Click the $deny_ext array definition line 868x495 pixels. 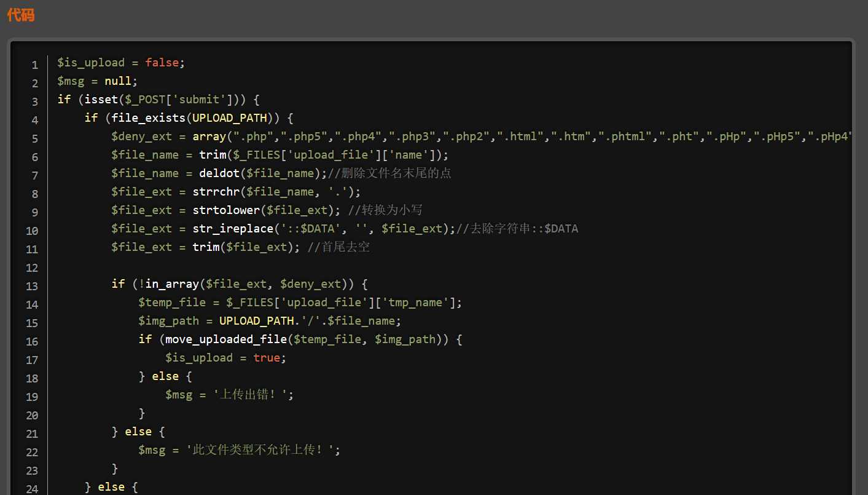(482, 137)
